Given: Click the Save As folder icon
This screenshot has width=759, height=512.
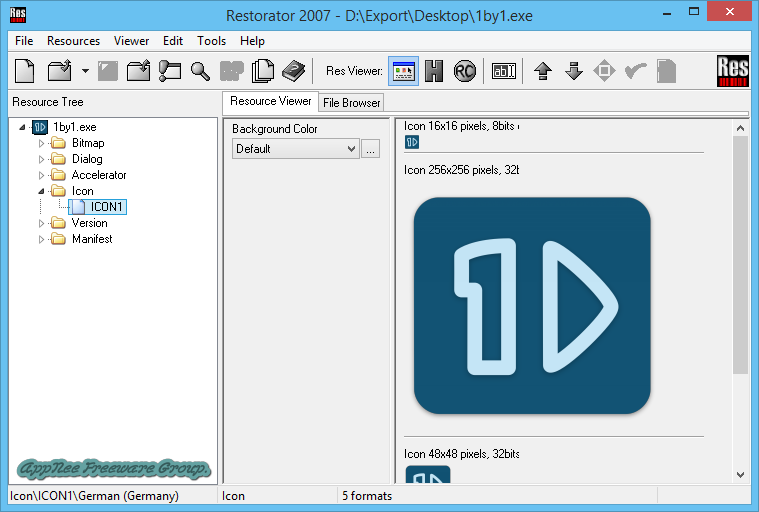Looking at the screenshot, I should [x=138, y=71].
